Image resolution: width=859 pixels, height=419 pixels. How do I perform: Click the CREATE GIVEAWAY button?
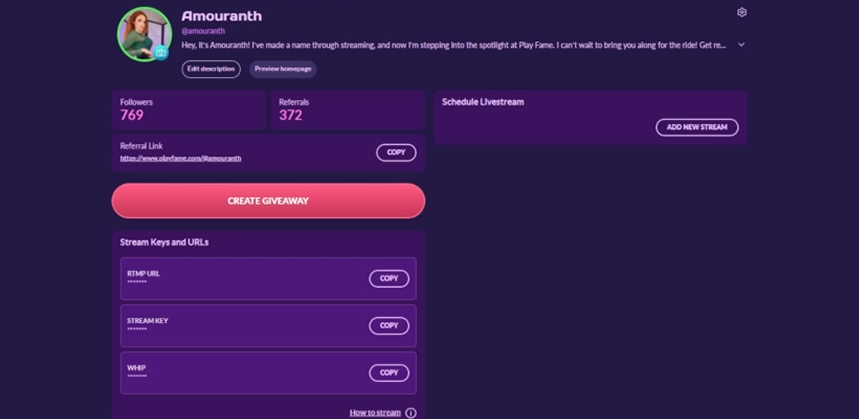coord(268,201)
